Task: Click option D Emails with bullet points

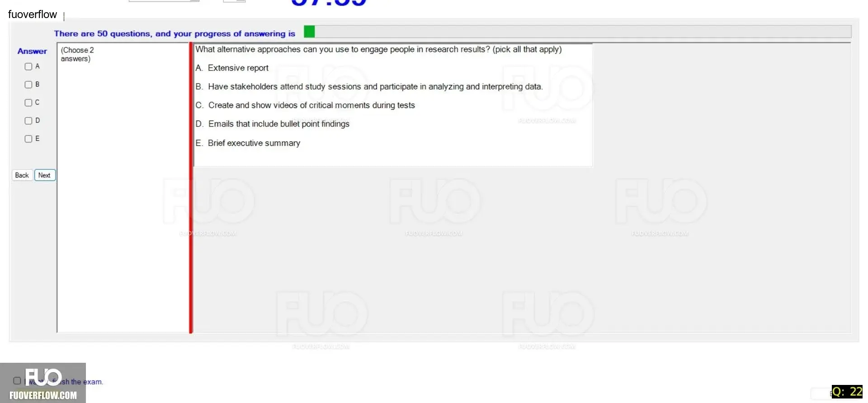Action: click(272, 124)
